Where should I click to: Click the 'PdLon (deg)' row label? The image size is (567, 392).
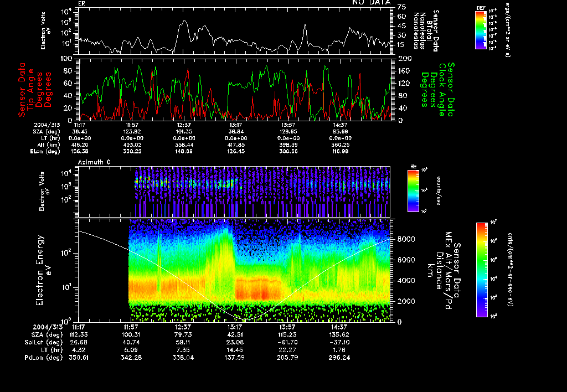[x=44, y=358]
